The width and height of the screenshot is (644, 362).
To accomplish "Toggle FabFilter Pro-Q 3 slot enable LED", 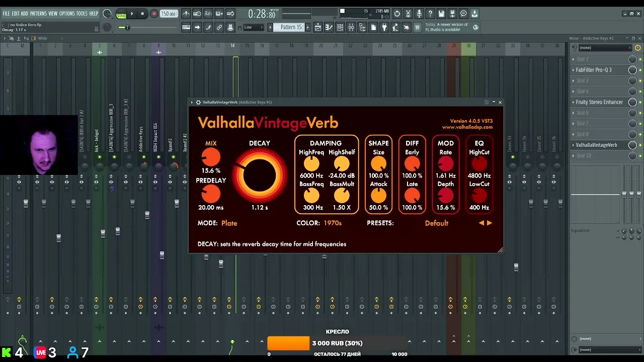I will click(x=640, y=70).
